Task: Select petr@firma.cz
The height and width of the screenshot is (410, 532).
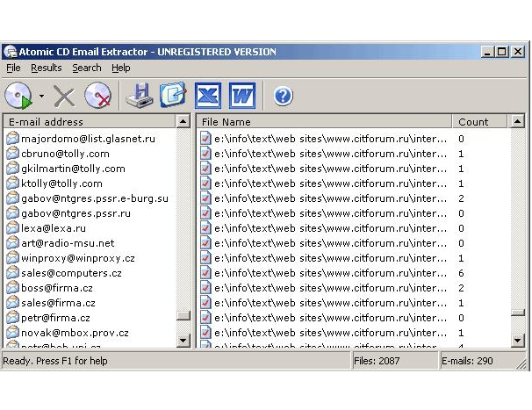Action: tap(55, 318)
